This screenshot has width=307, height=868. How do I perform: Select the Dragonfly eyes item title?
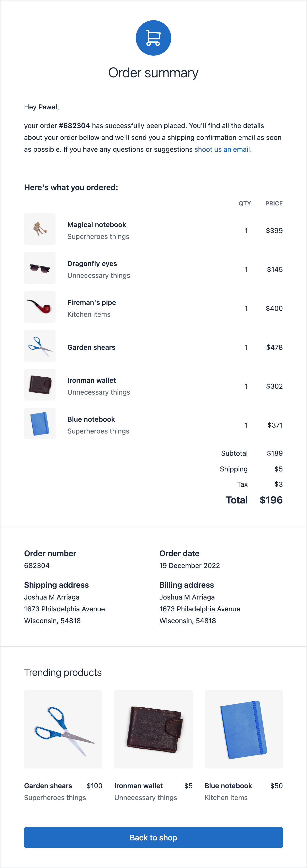point(92,264)
